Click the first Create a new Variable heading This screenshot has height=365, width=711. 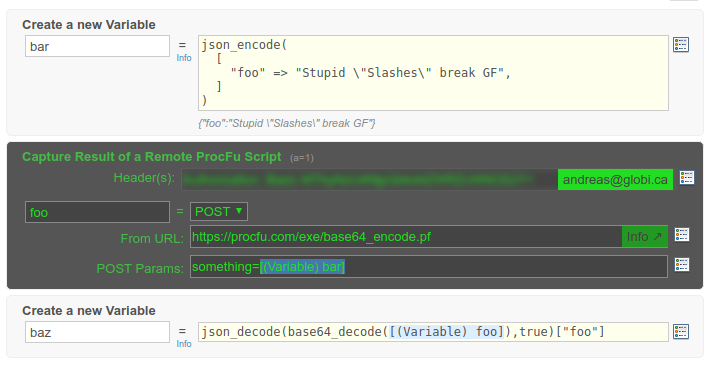[x=89, y=24]
